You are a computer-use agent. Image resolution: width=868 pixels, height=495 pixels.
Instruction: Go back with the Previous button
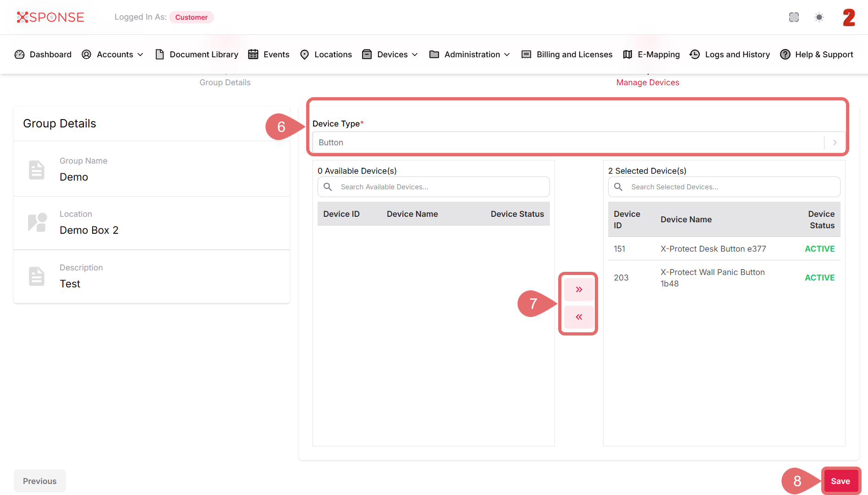(x=40, y=481)
